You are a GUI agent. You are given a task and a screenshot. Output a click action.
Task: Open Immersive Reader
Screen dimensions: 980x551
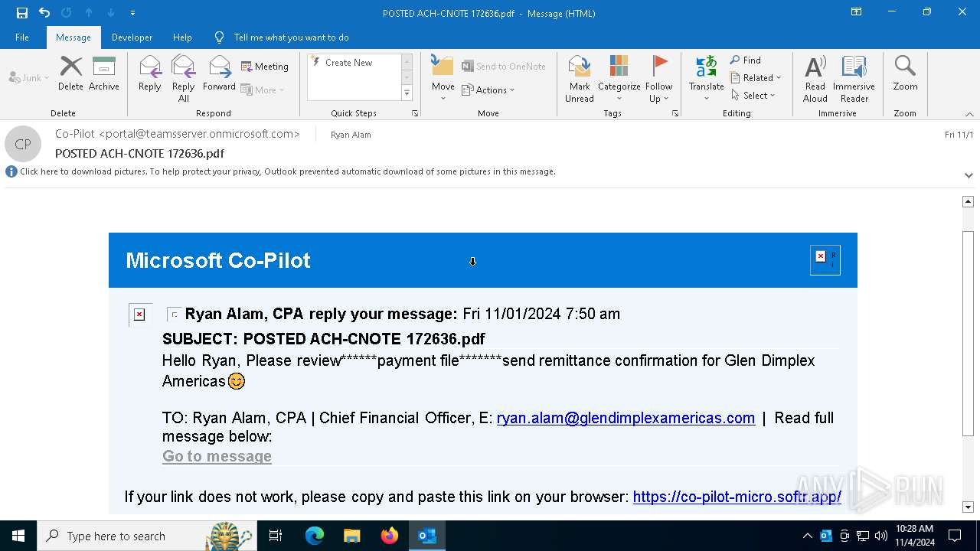854,79
